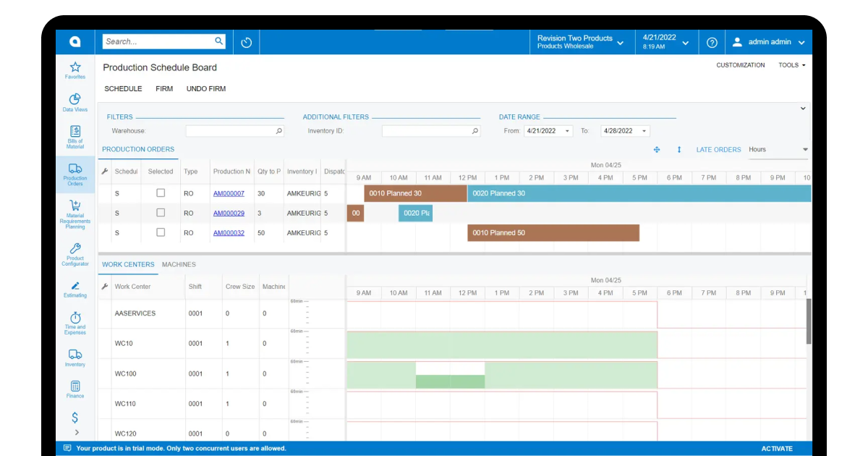Select the Work Centers tab
The image size is (868, 456).
128,265
